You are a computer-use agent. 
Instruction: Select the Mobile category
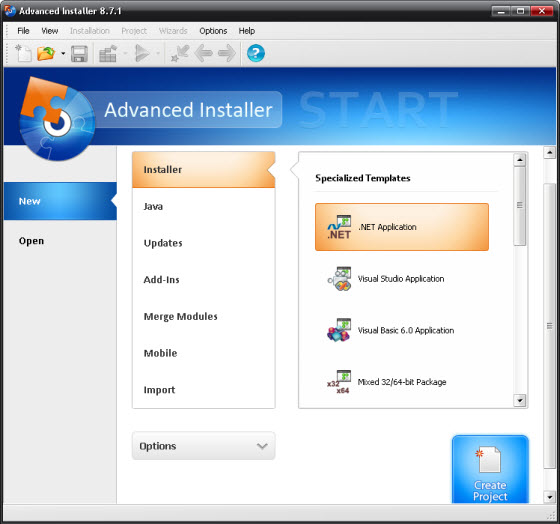click(x=204, y=353)
